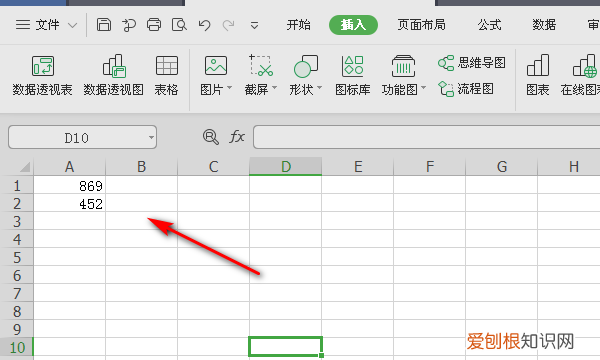This screenshot has width=600, height=360.
Task: Click the Save icon
Action: pyautogui.click(x=104, y=25)
